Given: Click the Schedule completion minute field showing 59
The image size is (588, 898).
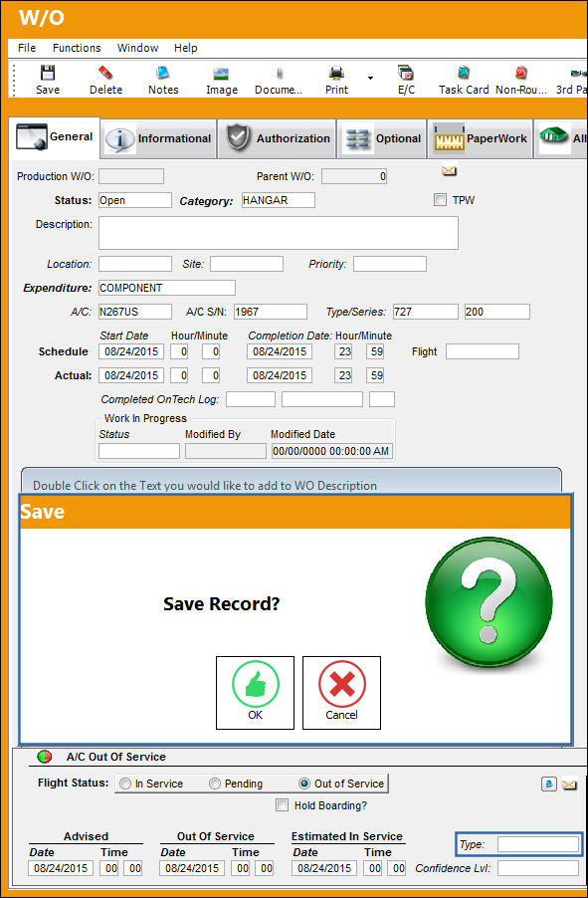Looking at the screenshot, I should (375, 351).
